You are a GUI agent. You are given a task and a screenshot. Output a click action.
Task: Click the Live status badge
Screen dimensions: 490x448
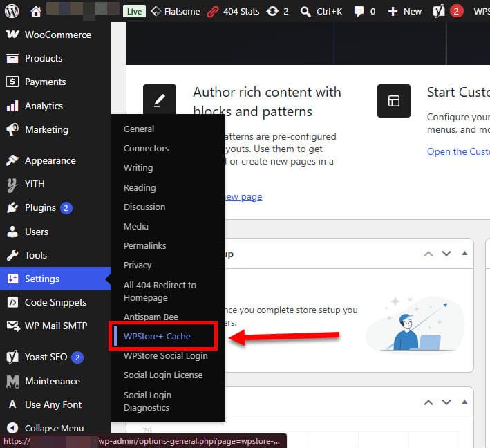pyautogui.click(x=134, y=12)
